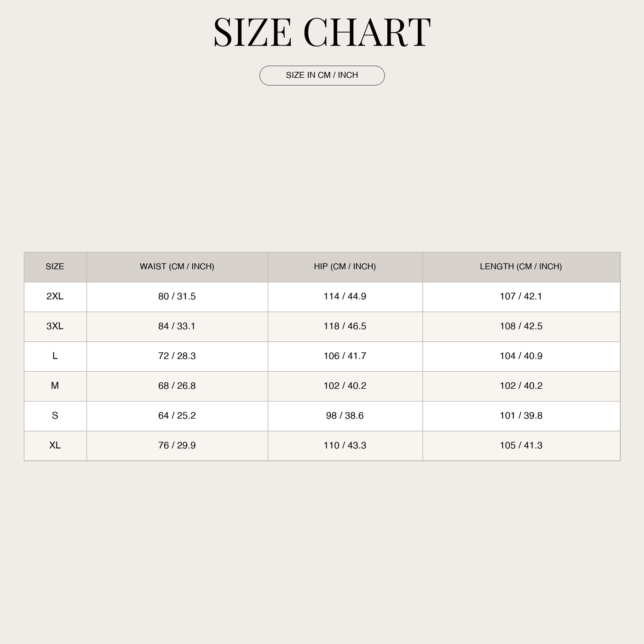The width and height of the screenshot is (644, 644).
Task: Select the HIP (CM / INCH) header
Action: coord(345,267)
